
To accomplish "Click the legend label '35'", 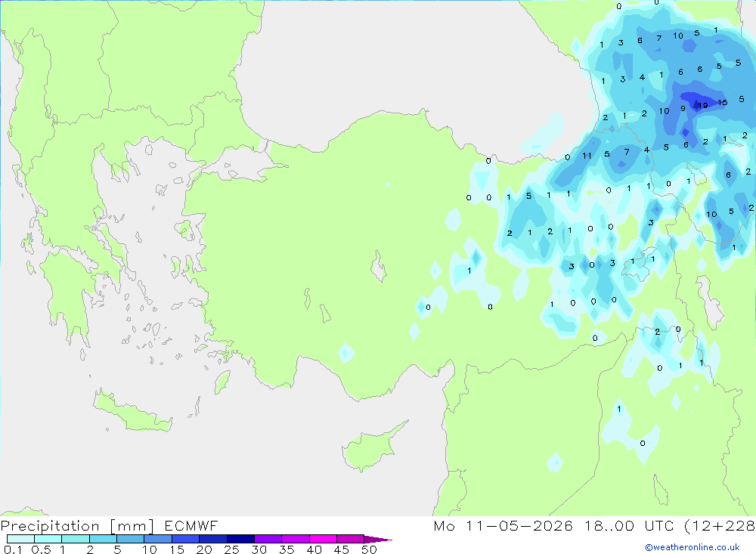I will point(287,549).
